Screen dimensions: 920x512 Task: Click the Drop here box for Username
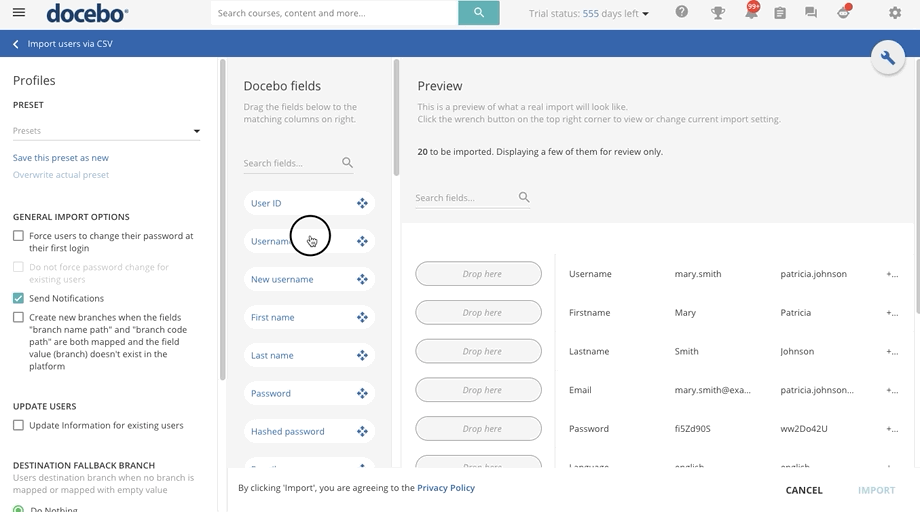coord(478,274)
